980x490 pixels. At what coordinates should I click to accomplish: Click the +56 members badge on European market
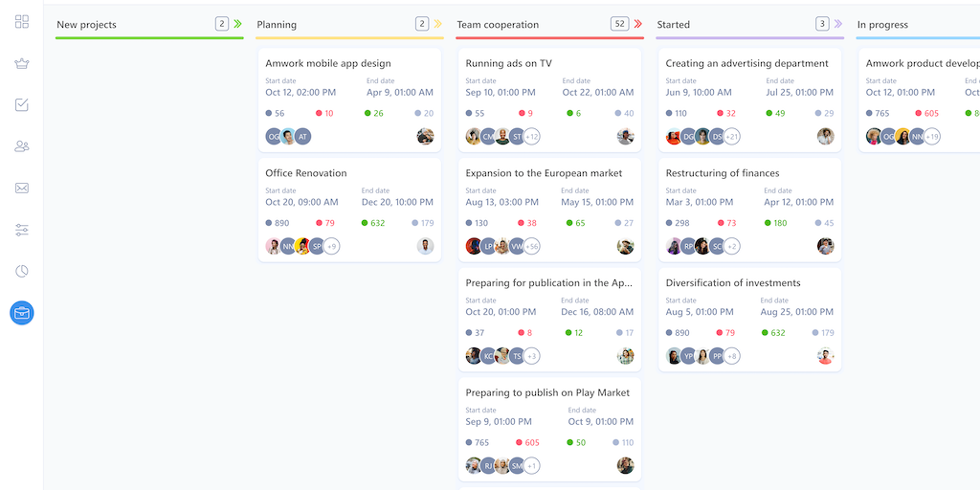531,246
